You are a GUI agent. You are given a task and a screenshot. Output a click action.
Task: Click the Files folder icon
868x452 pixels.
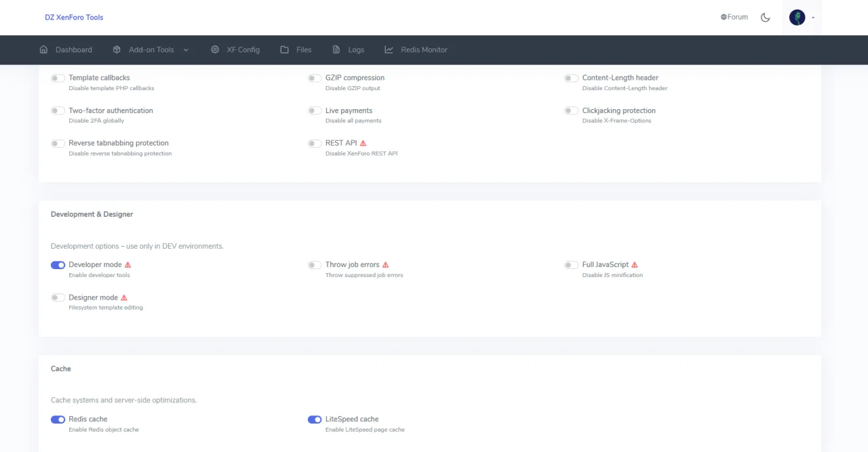pos(284,49)
